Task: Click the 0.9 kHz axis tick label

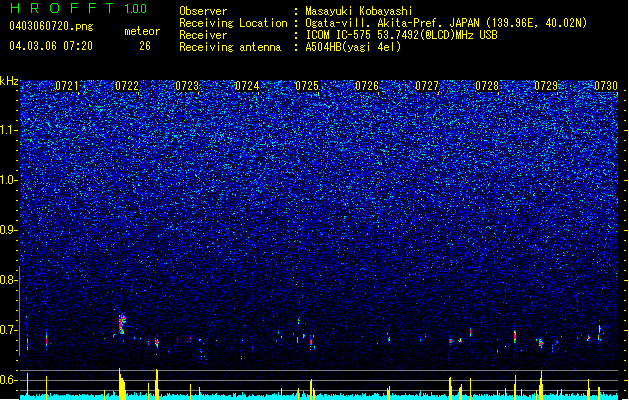Action: 9,230
